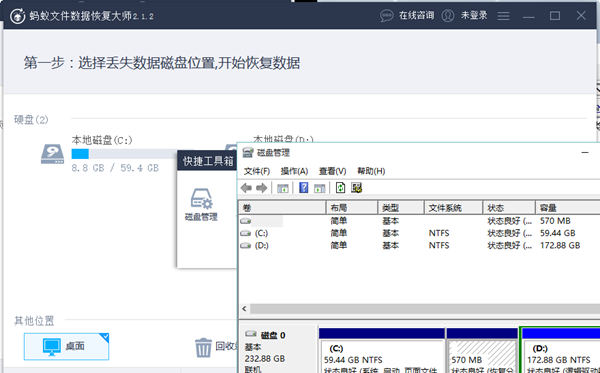Open the hamburger menu in the title bar

coord(503,16)
